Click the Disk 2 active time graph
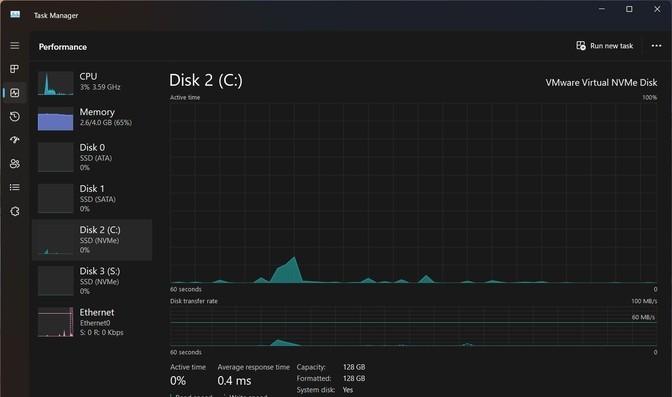Screen dimensions: 672x397 (413, 193)
